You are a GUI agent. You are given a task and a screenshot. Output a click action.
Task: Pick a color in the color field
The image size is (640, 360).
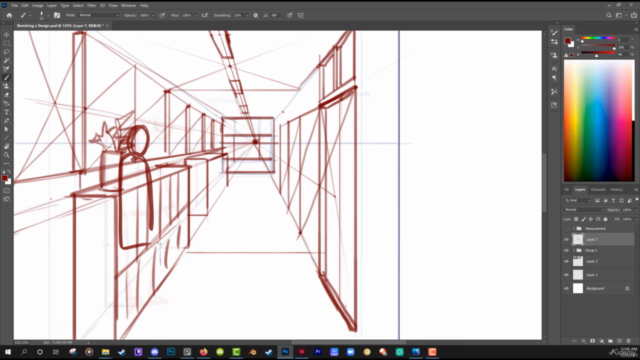pos(599,121)
